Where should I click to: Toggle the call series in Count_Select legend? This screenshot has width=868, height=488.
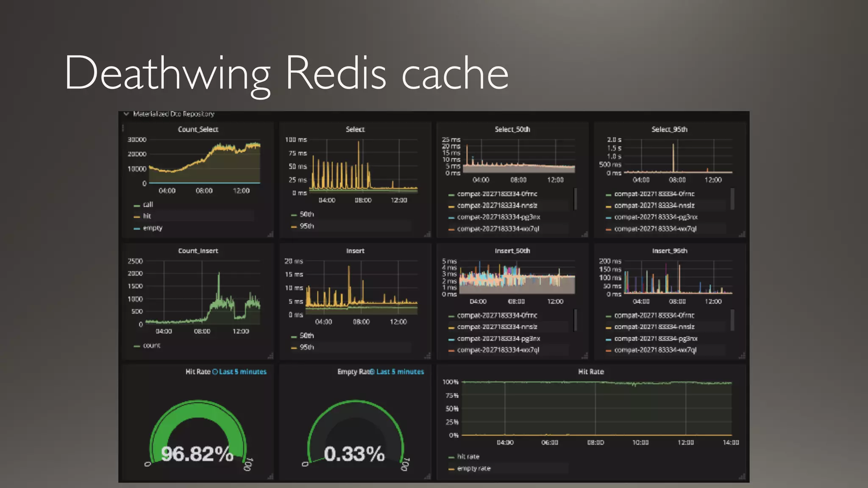(x=148, y=205)
